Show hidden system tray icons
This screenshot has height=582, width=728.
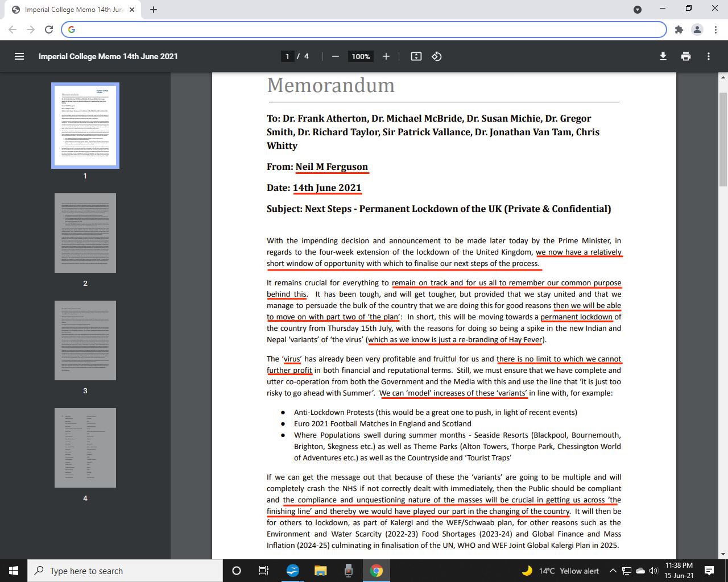point(613,571)
